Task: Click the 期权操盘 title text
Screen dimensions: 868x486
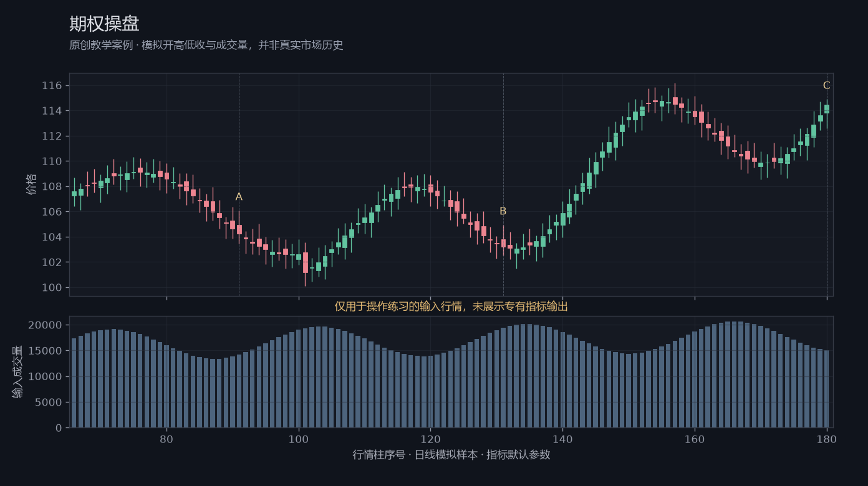Action: coord(104,24)
